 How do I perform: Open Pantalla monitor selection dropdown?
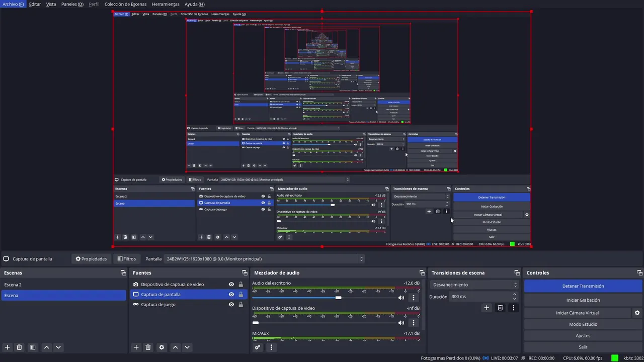pos(264,259)
